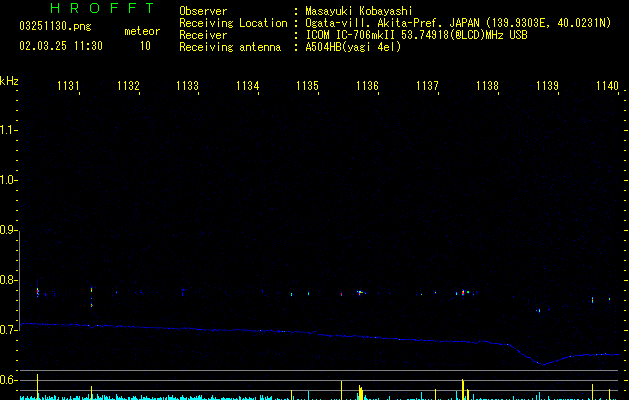Select the file name 03251130.png
Screen dimensions: 629x400
pyautogui.click(x=55, y=26)
